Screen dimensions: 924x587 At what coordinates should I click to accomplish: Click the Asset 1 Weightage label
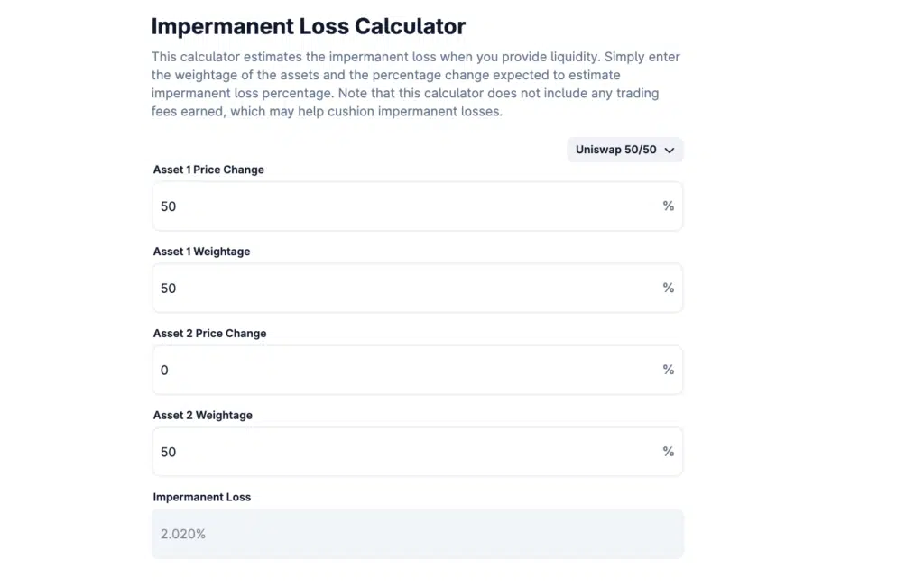pyautogui.click(x=201, y=252)
